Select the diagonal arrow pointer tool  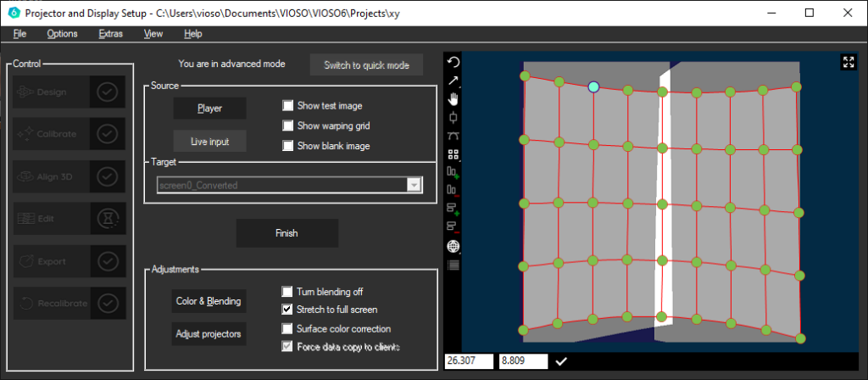pyautogui.click(x=453, y=81)
